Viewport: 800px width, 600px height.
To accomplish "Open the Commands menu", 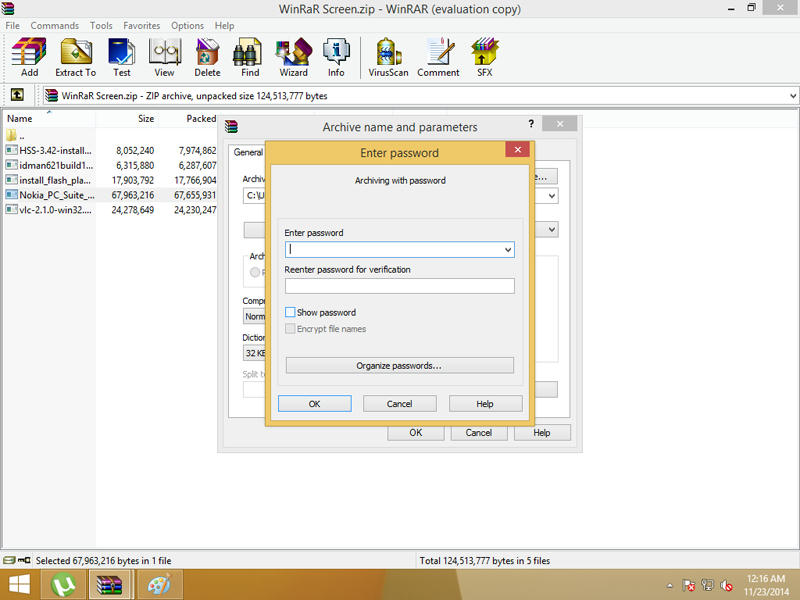I will (x=55, y=26).
